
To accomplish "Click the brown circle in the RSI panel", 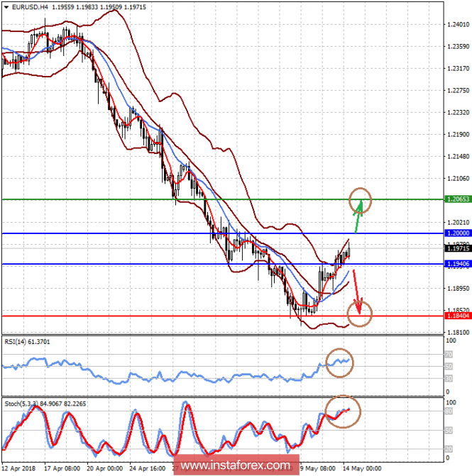I will click(x=339, y=362).
